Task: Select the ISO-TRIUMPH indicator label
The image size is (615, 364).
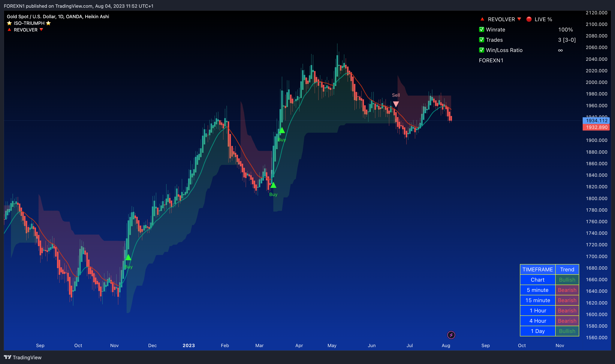Action: coord(29,23)
